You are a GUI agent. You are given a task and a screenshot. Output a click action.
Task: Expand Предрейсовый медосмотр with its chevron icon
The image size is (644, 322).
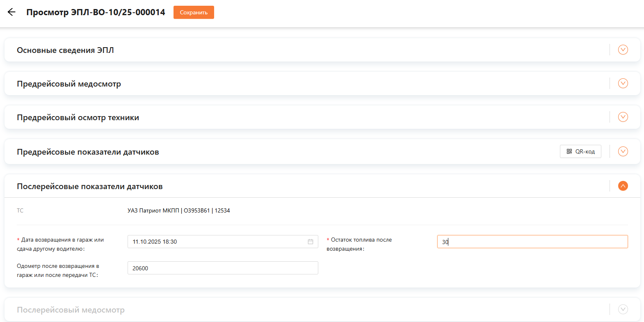click(x=623, y=83)
